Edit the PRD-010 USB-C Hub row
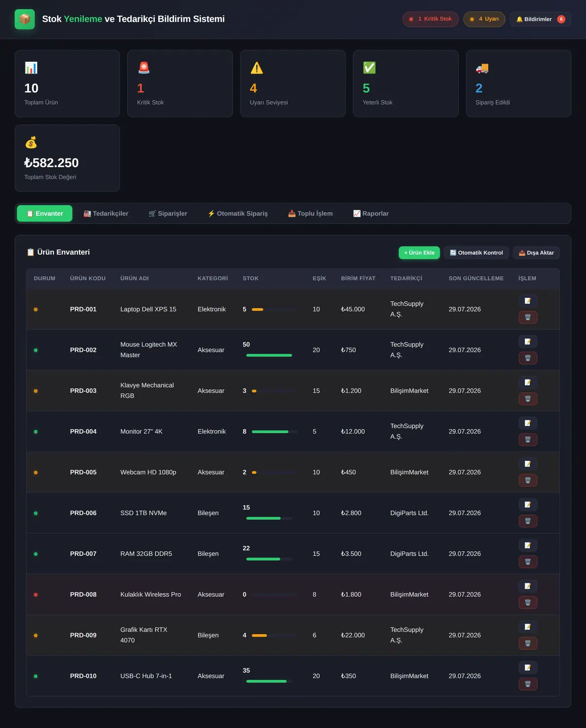This screenshot has height=728, width=586. (528, 668)
